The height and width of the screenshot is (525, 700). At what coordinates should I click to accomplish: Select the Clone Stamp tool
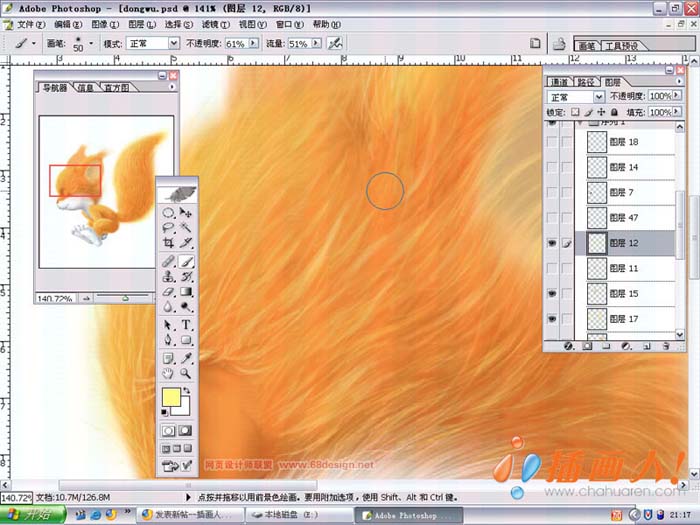coord(168,277)
